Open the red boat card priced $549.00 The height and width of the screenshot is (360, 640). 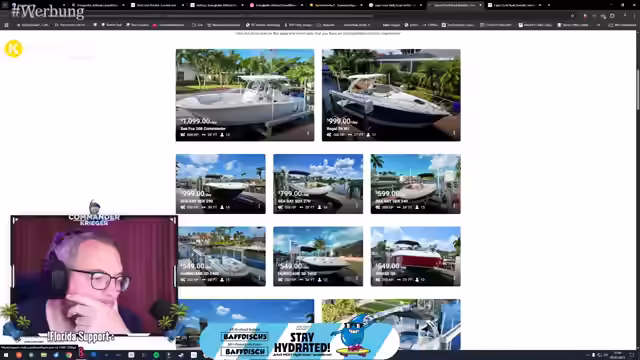416,256
